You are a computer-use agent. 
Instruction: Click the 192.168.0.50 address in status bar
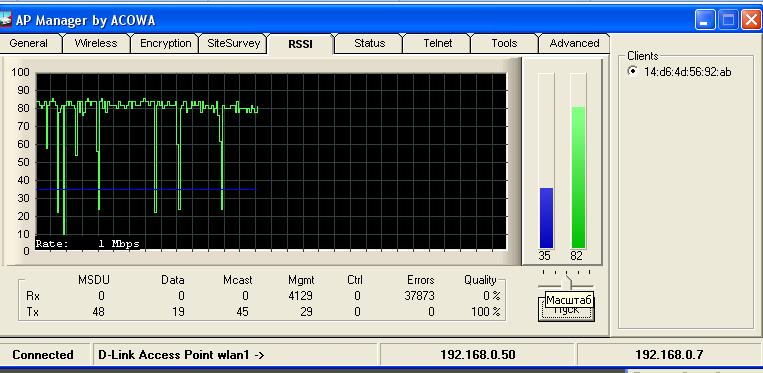click(477, 355)
